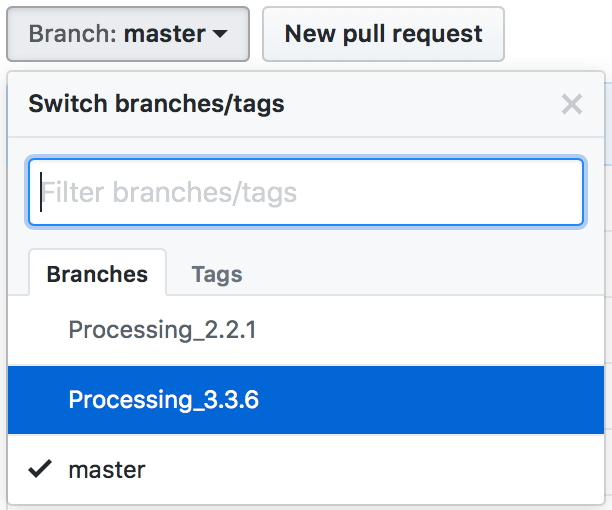Click the caret arrow on Branch button

[x=220, y=34]
